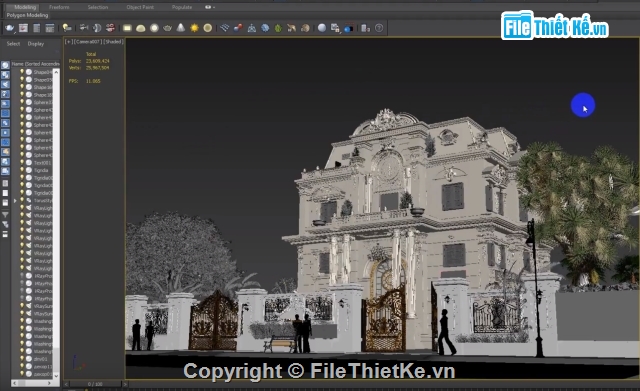Click the tan disc primitive icon
640x391 pixels.
click(208, 28)
